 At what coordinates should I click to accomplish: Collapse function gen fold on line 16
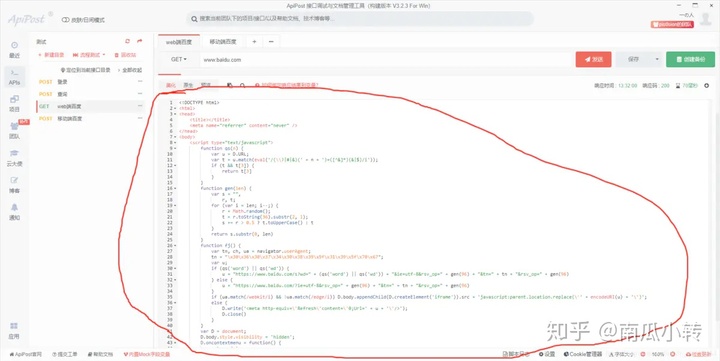pos(175,188)
